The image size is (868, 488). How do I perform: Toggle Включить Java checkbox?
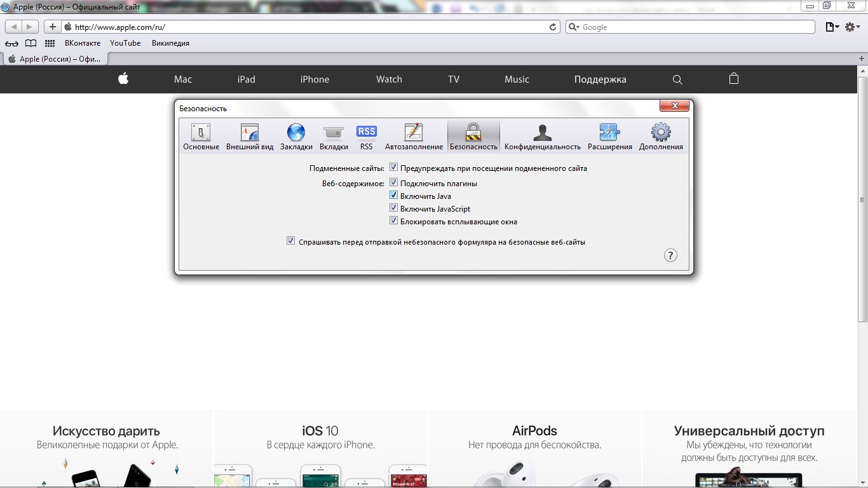(x=393, y=196)
